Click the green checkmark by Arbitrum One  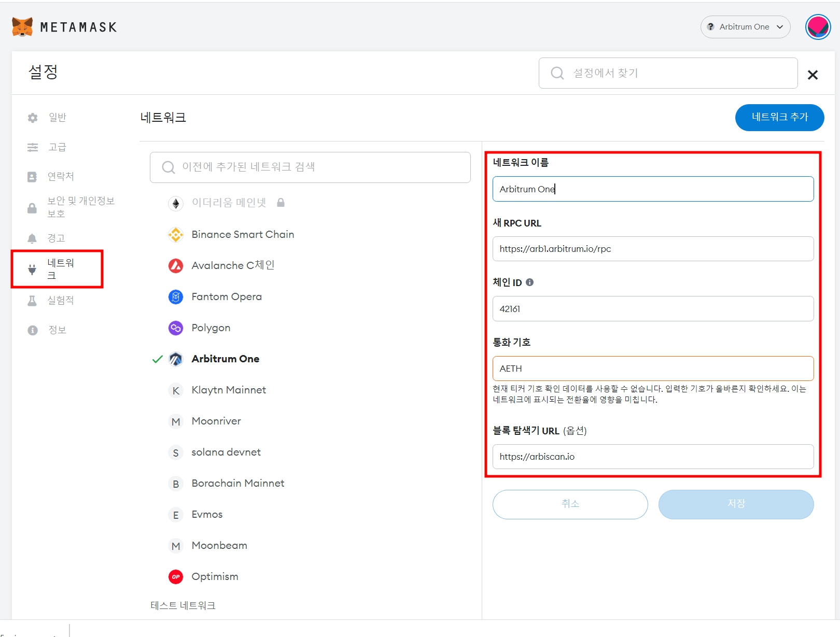click(x=158, y=359)
